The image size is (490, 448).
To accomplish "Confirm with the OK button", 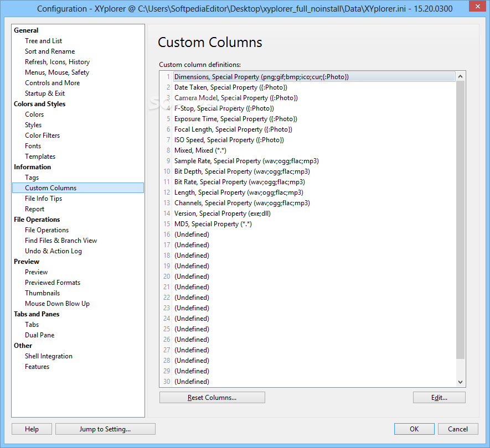I will pos(414,429).
